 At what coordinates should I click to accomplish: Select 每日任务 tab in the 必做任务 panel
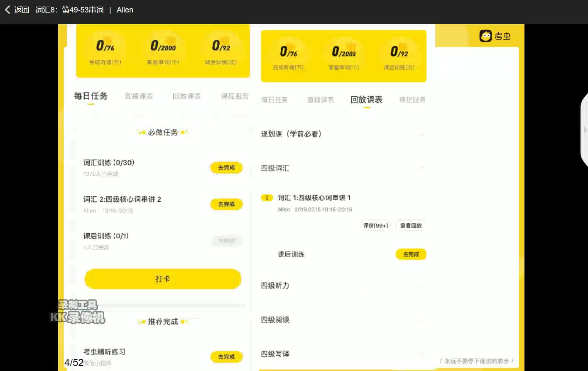pyautogui.click(x=91, y=96)
